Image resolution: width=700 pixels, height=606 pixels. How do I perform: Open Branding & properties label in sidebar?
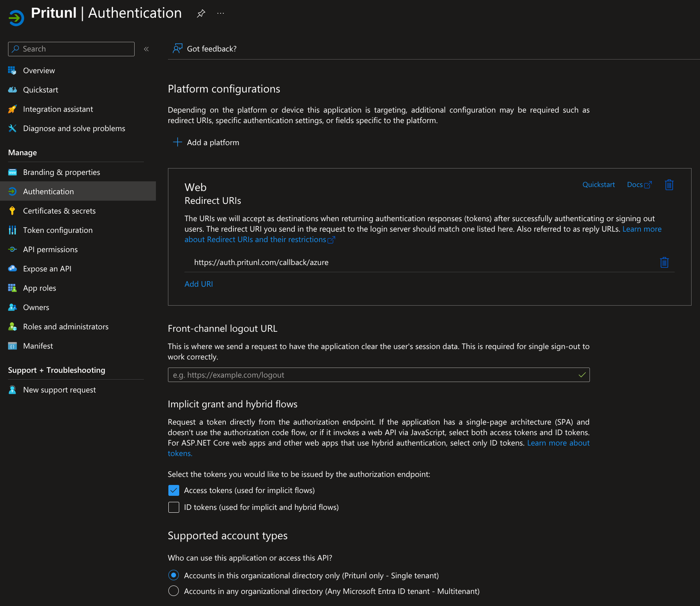tap(61, 172)
